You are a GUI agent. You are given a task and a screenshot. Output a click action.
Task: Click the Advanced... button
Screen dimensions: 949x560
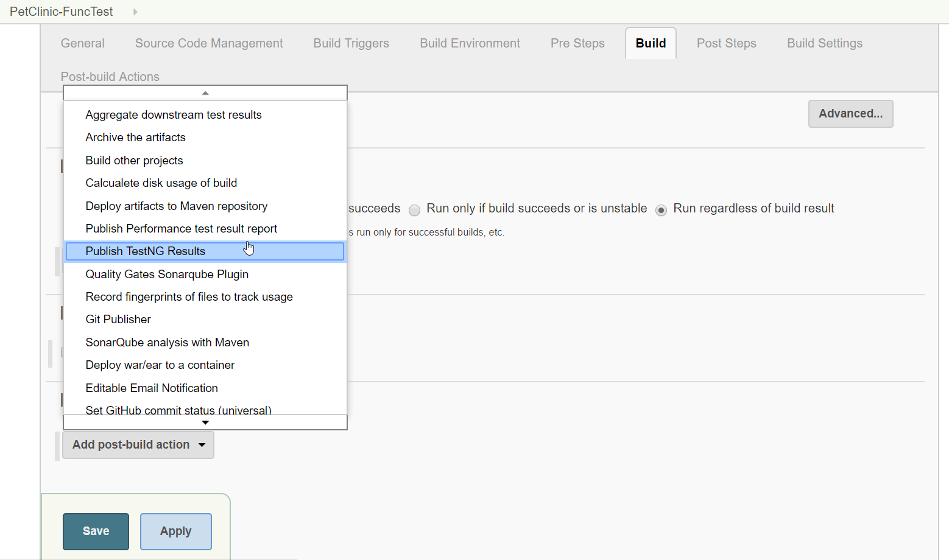(x=851, y=114)
